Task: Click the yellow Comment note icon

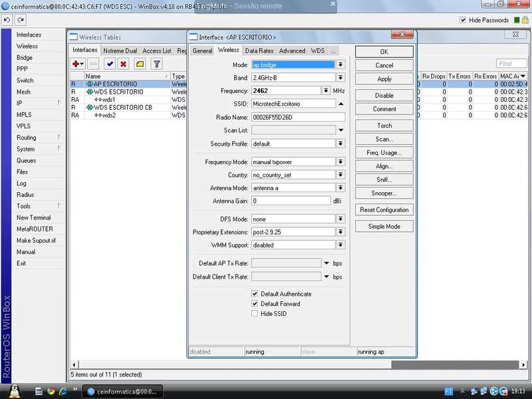Action: (140, 64)
